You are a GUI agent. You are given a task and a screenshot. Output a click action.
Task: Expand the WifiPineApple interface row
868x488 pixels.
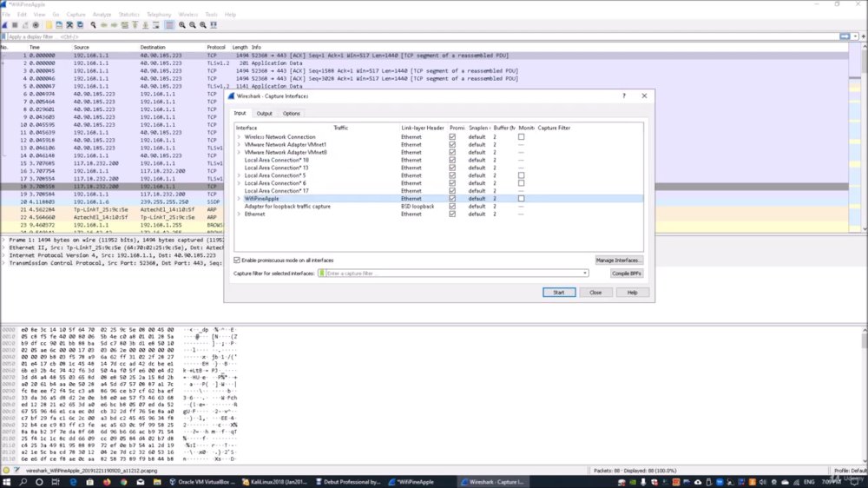point(240,198)
